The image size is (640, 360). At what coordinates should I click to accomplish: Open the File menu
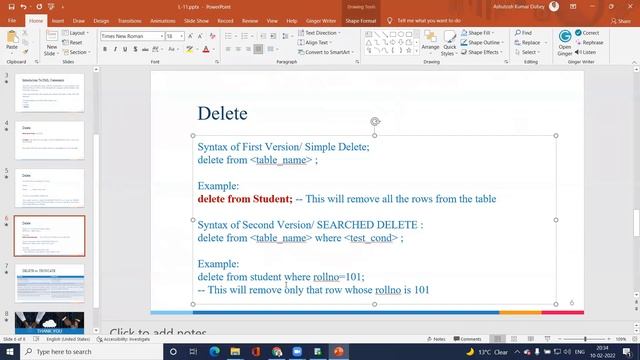12,20
